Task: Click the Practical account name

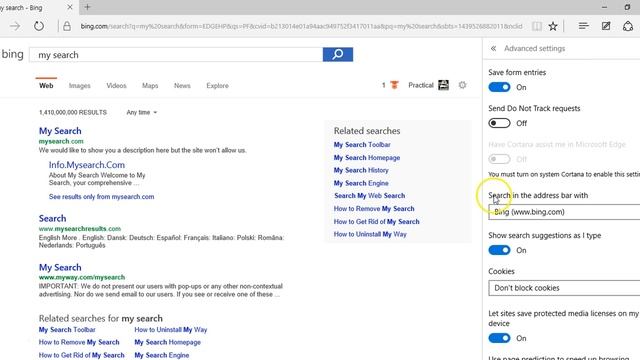Action: (x=421, y=85)
